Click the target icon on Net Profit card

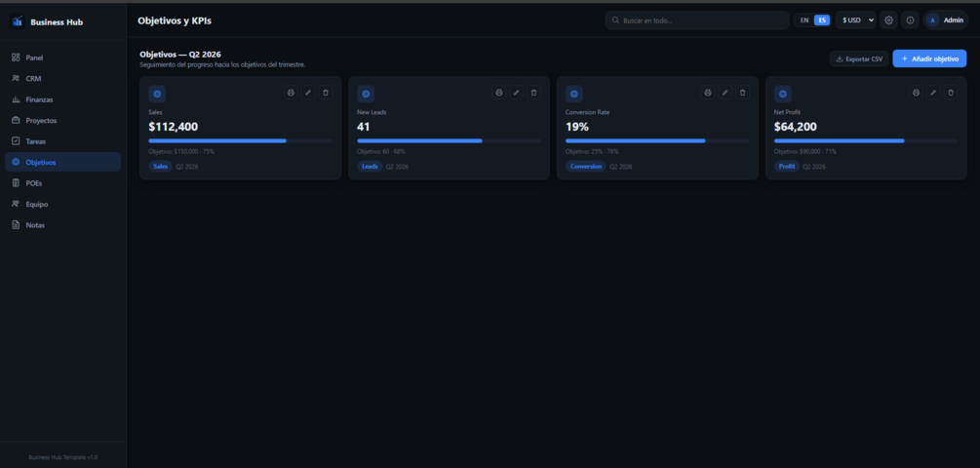point(782,94)
